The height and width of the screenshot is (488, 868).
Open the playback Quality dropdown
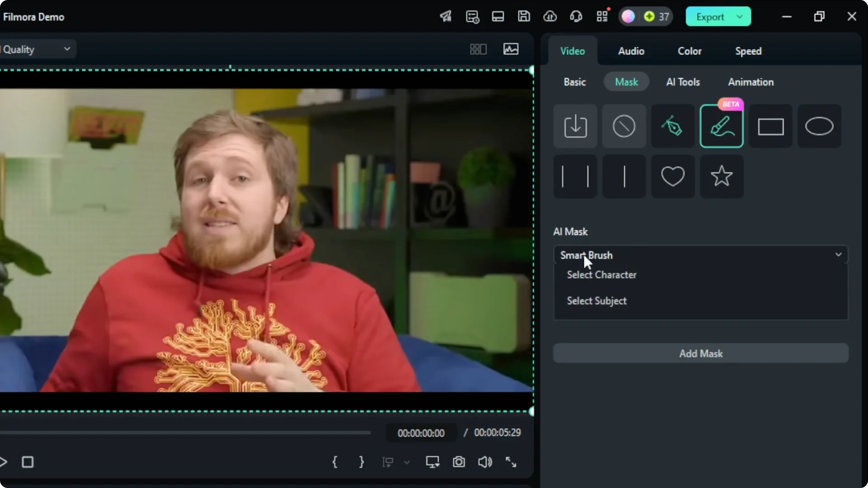[x=36, y=49]
